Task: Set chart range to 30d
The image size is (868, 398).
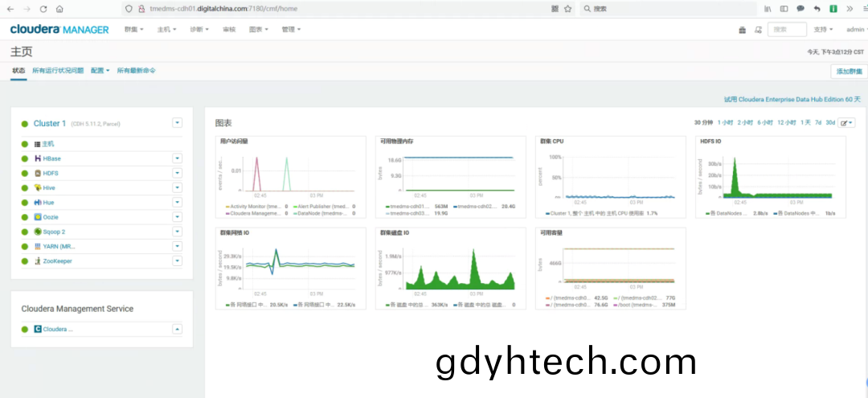Action: tap(830, 123)
